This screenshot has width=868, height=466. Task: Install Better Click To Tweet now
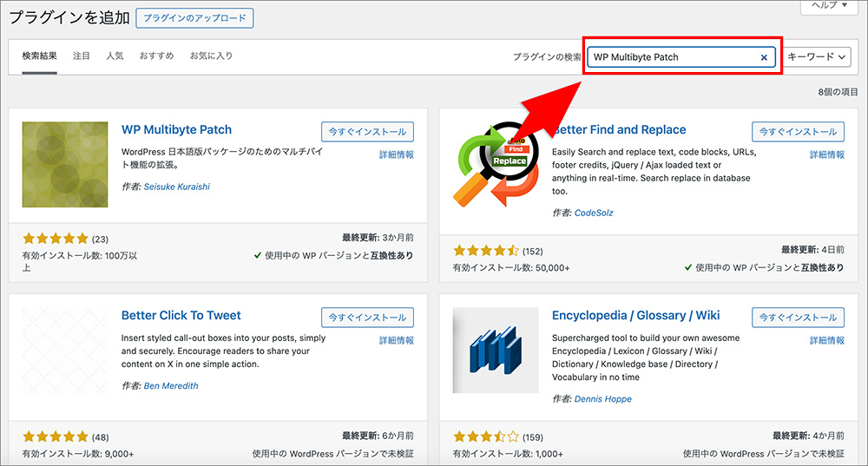coord(367,318)
